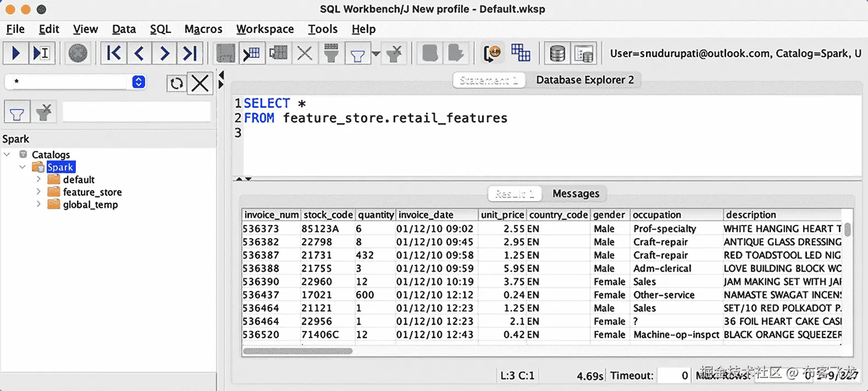This screenshot has height=391, width=868.
Task: Switch to the Statement 1 tab
Action: 489,80
